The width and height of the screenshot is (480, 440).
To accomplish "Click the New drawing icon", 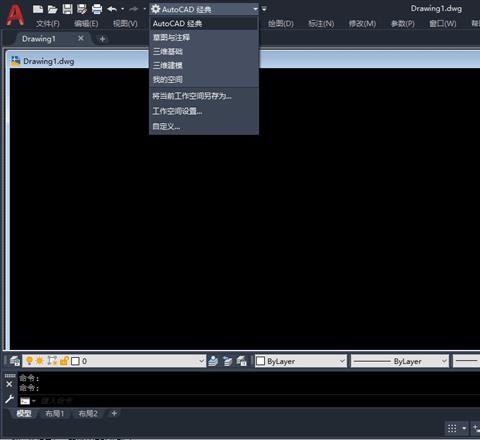I will pos(38,9).
